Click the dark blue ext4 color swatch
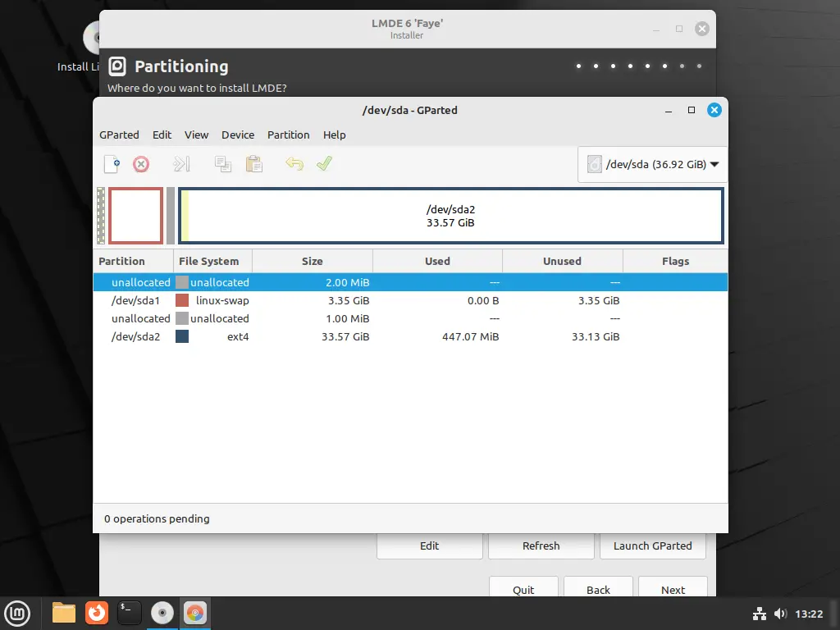Screen dimensions: 840x630 click(182, 336)
